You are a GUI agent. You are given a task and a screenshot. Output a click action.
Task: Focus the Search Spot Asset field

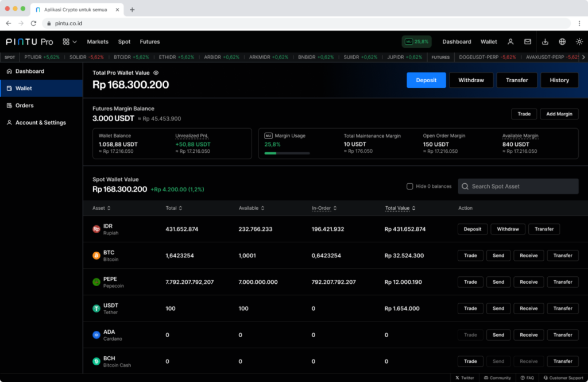pyautogui.click(x=518, y=187)
